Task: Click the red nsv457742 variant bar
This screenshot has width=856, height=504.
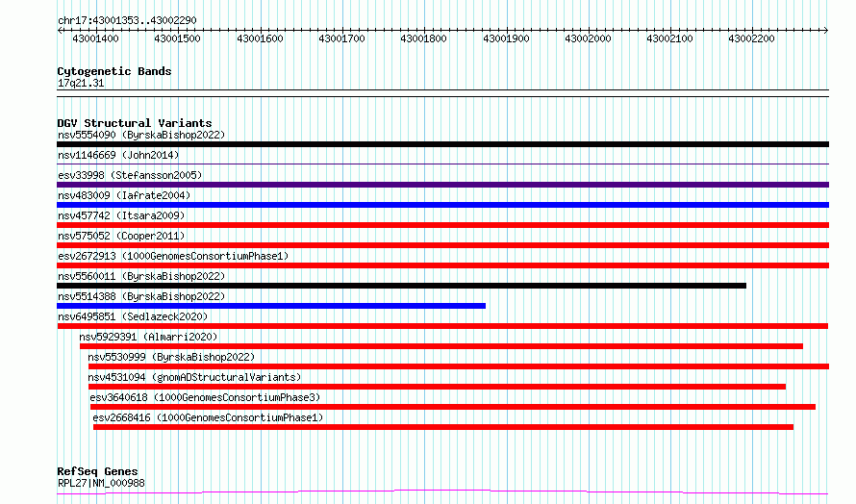Action: [442, 225]
